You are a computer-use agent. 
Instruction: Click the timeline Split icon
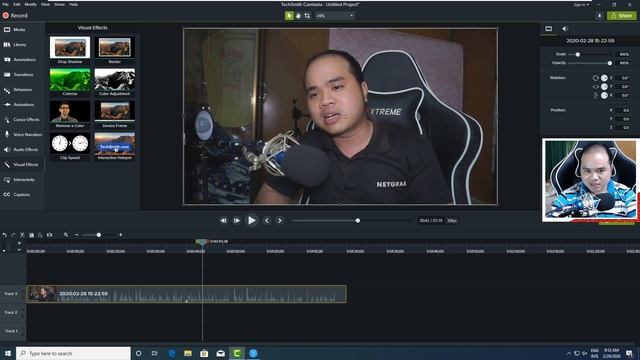pos(49,235)
